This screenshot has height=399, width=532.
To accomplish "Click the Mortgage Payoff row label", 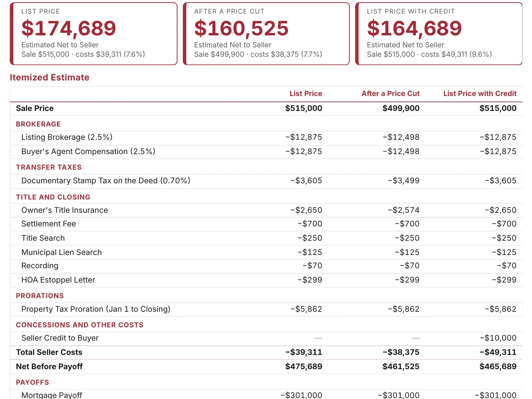I will [52, 395].
